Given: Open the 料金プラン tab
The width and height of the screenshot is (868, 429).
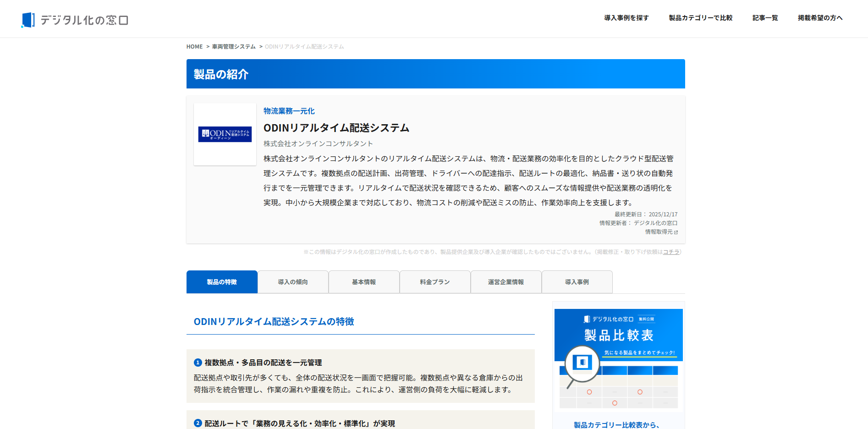Looking at the screenshot, I should (435, 281).
